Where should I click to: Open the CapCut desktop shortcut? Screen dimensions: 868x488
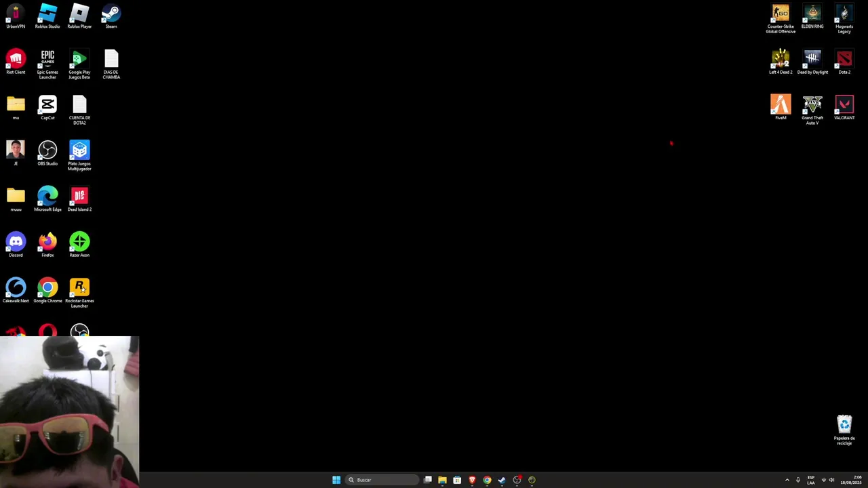tap(47, 107)
